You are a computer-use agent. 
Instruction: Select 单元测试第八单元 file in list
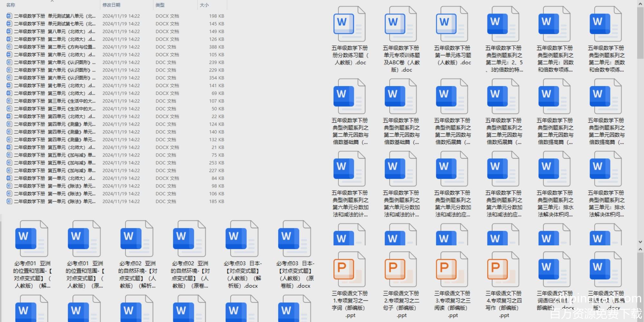tap(55, 16)
